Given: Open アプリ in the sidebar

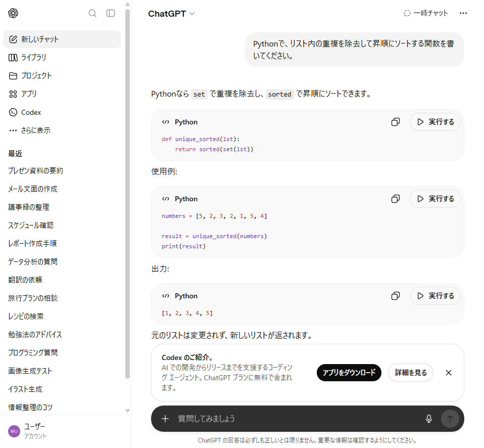Looking at the screenshot, I should click(x=62, y=94).
